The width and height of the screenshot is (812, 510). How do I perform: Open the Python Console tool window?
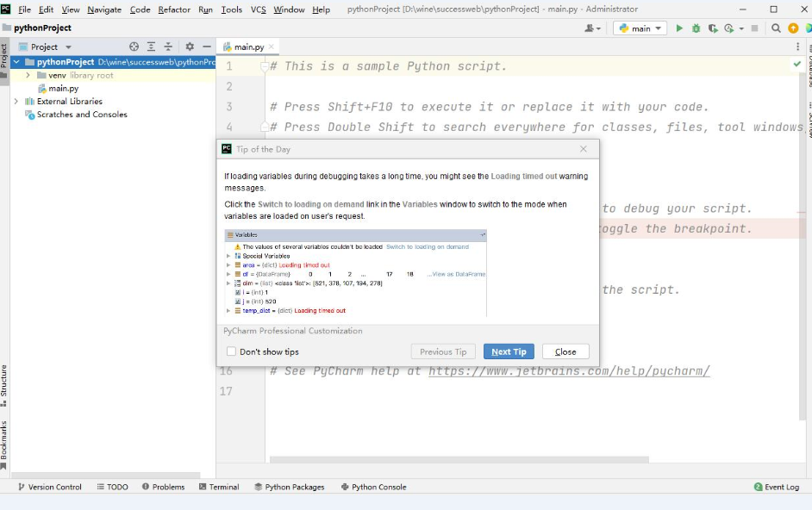[374, 487]
